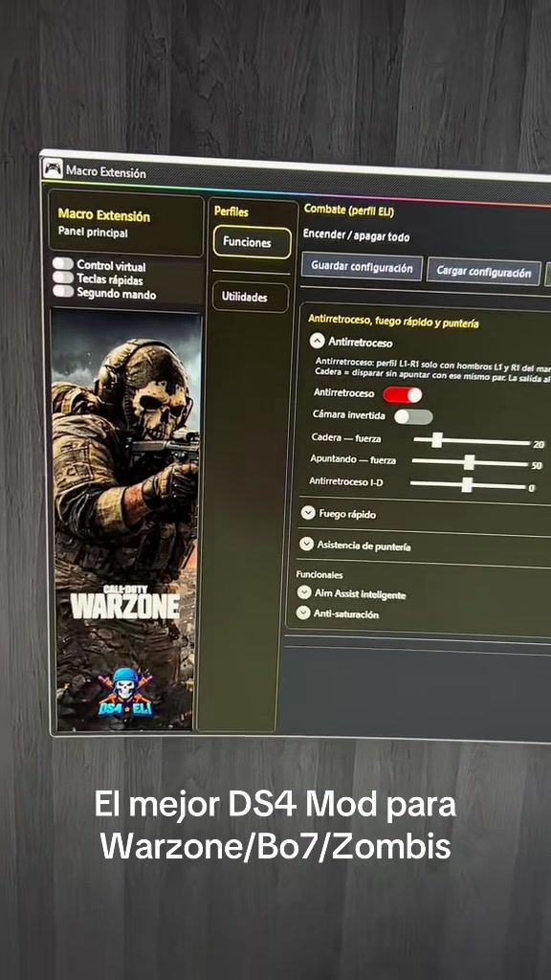Viewport: 551px width, 980px height.
Task: Disable the red Antirretroceso switch
Action: click(403, 394)
